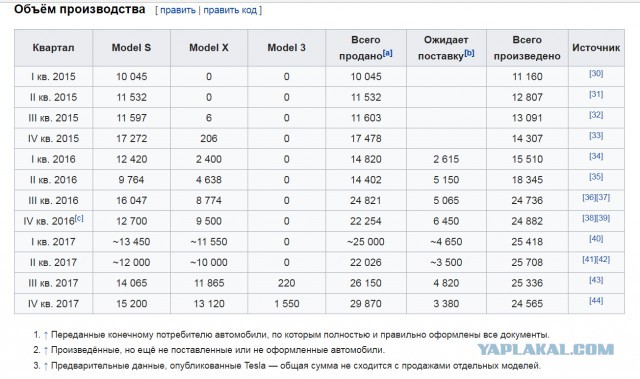The height and width of the screenshot is (379, 640).
Task: Open source reference [32]
Action: (x=596, y=115)
